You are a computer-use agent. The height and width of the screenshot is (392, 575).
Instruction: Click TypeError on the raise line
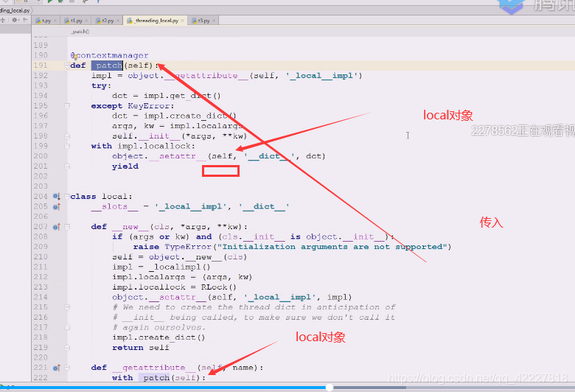coord(188,247)
